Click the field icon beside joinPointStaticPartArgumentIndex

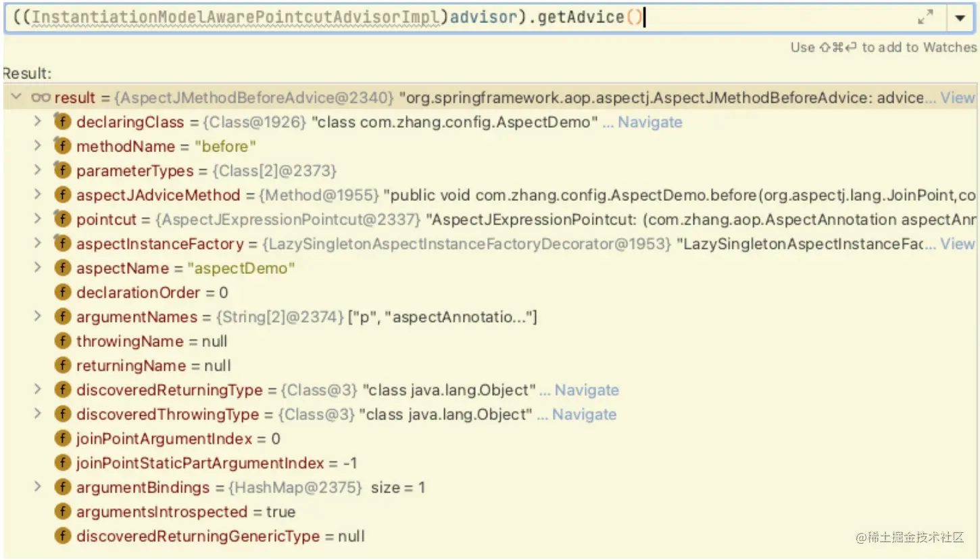pyautogui.click(x=62, y=463)
